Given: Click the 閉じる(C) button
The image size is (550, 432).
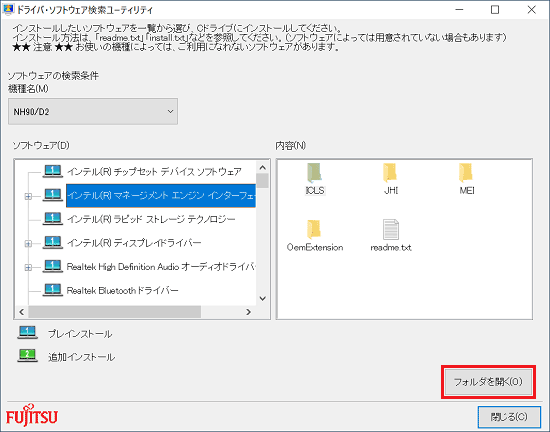Looking at the screenshot, I should click(509, 417).
